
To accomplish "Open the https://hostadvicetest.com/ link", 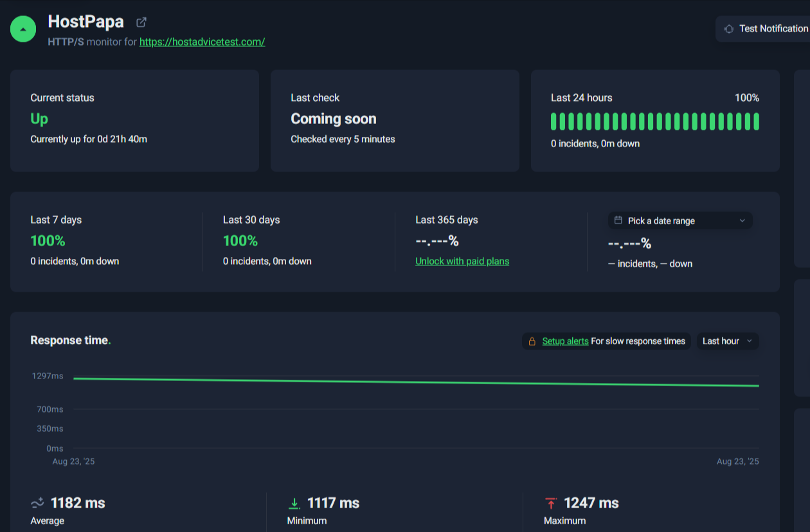I will coord(202,42).
